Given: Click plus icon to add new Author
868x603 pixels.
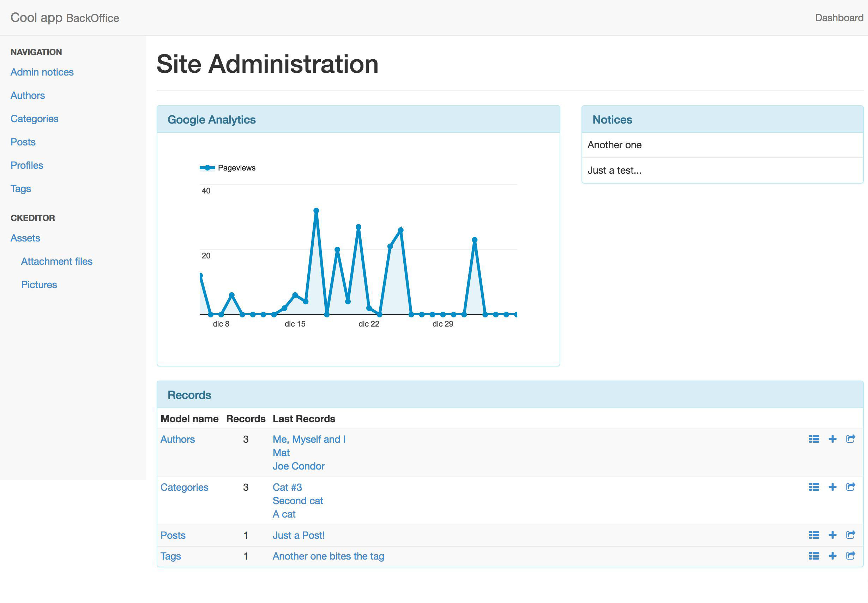Looking at the screenshot, I should (x=832, y=438).
